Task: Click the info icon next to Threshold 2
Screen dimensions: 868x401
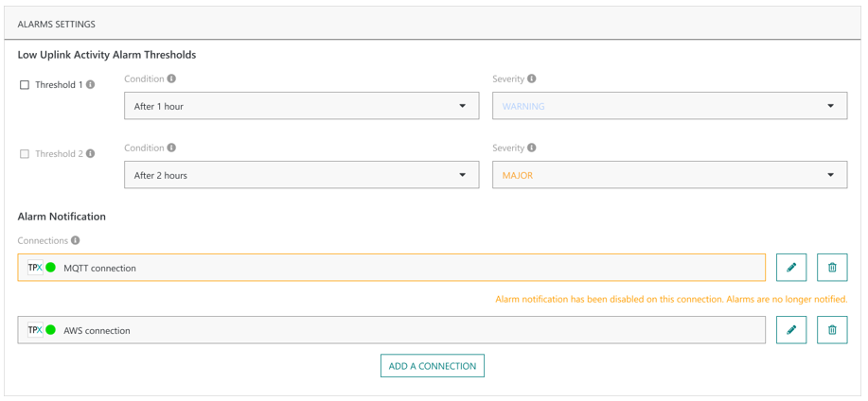Action: click(x=91, y=153)
